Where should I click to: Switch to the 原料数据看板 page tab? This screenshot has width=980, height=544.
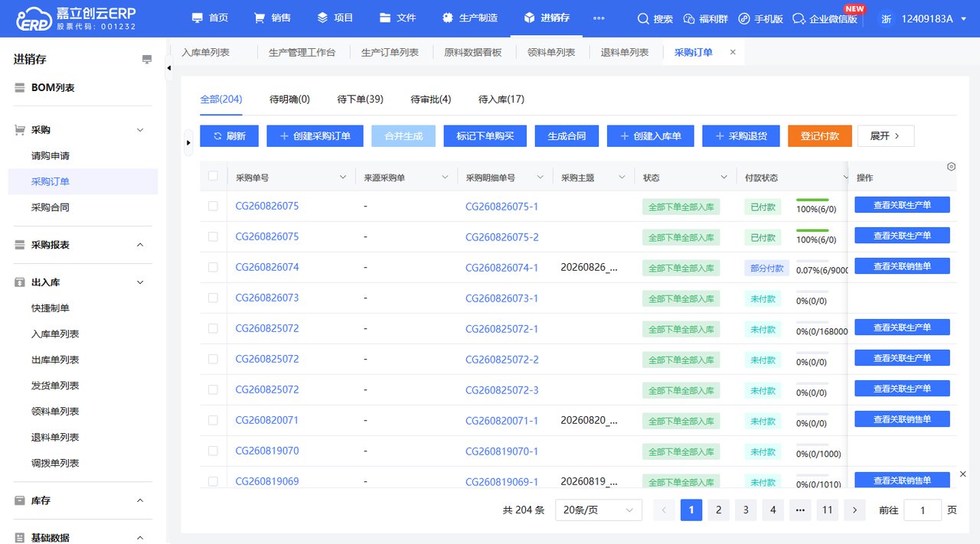[473, 53]
